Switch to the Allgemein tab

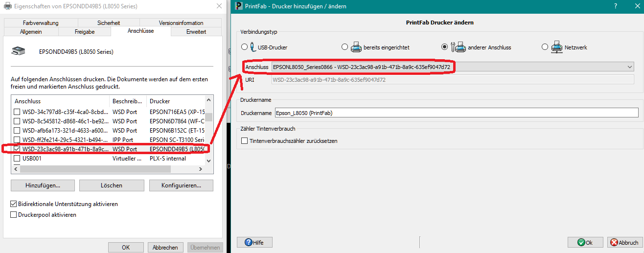tap(31, 32)
